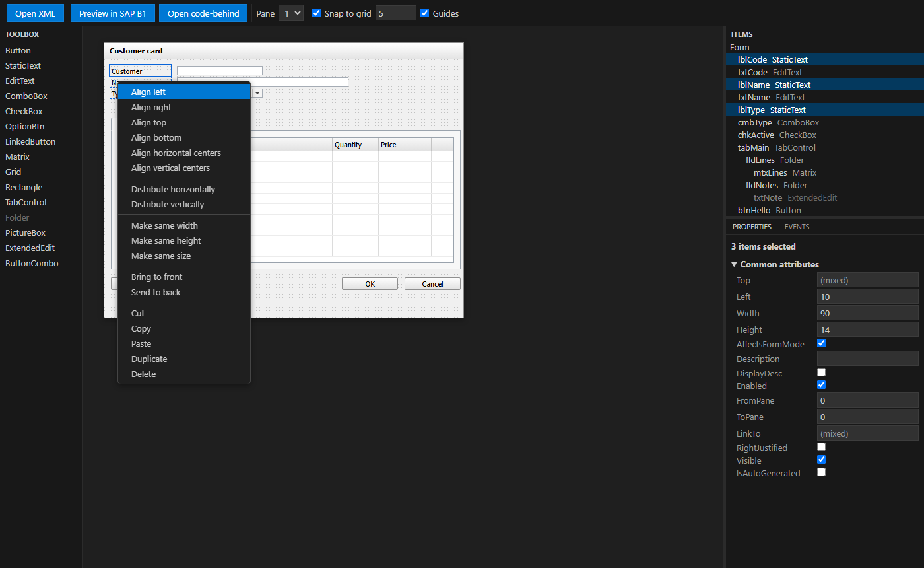The height and width of the screenshot is (568, 924).
Task: Click Make same size menu entry
Action: (184, 256)
